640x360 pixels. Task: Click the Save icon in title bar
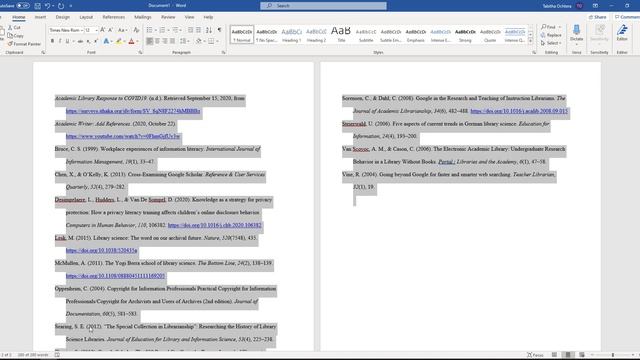[38, 6]
